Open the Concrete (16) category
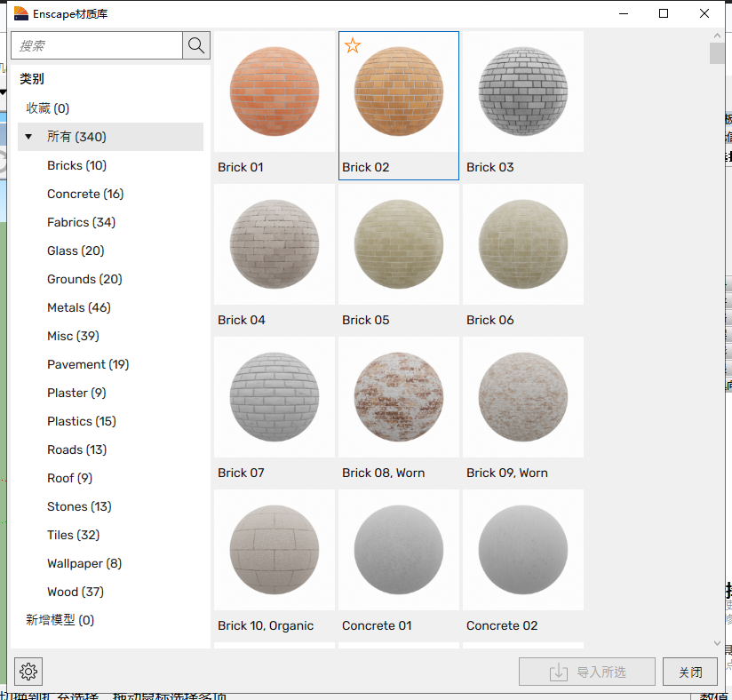Image resolution: width=732 pixels, height=700 pixels. 84,194
